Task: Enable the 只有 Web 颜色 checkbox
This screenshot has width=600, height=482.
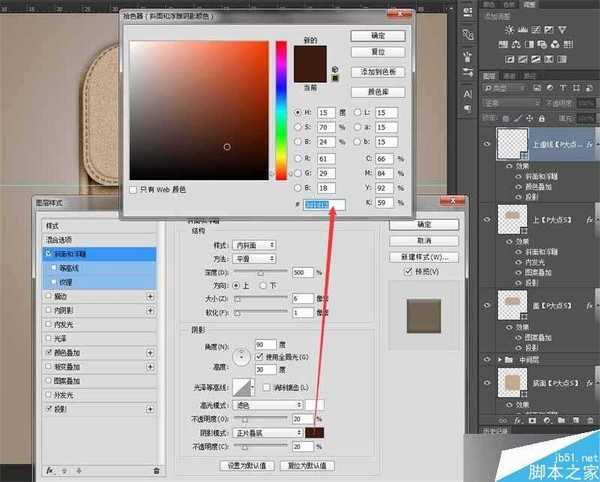Action: coord(133,190)
